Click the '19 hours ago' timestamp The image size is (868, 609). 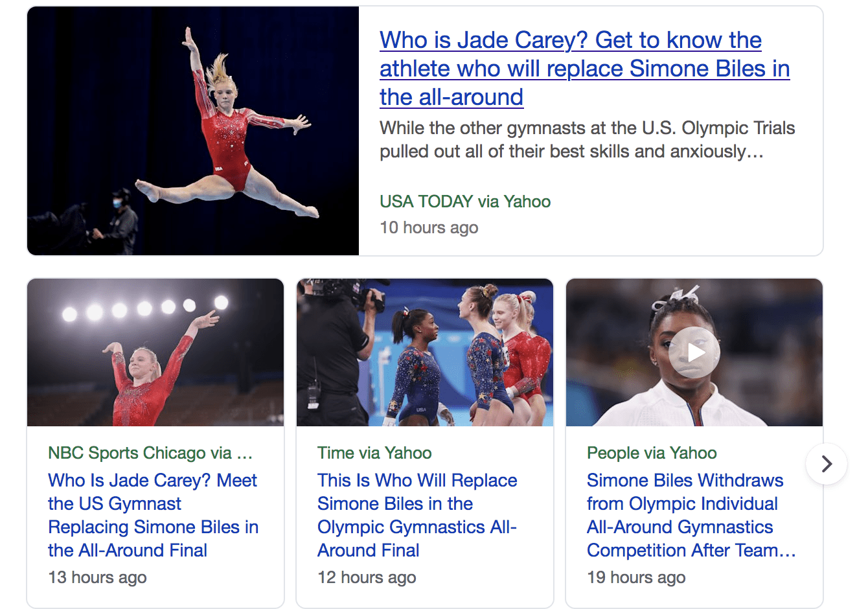pos(636,577)
